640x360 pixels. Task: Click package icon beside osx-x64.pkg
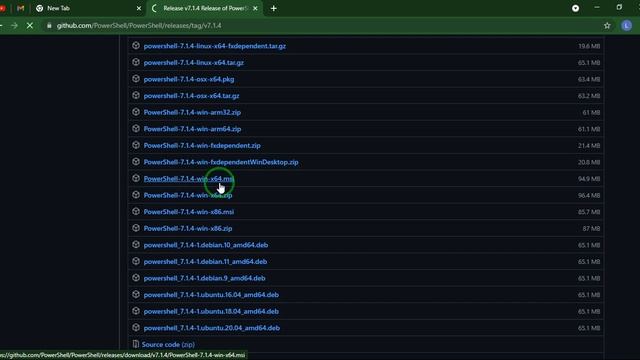(136, 79)
